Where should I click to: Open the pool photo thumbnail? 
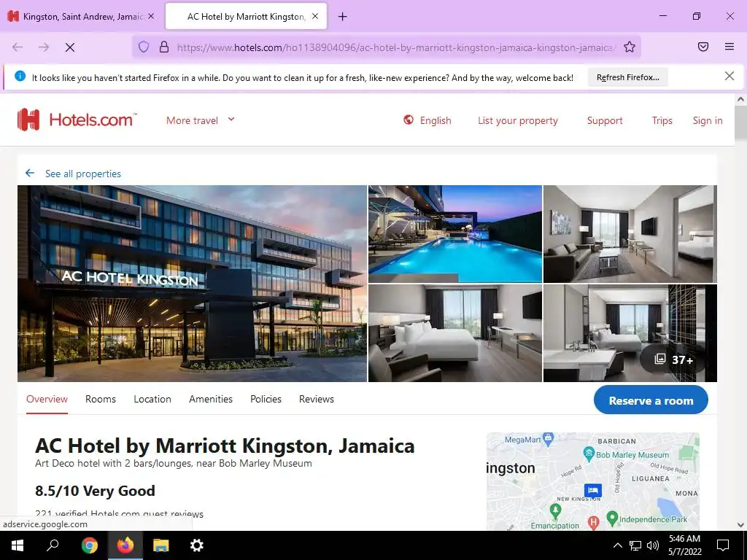click(455, 234)
